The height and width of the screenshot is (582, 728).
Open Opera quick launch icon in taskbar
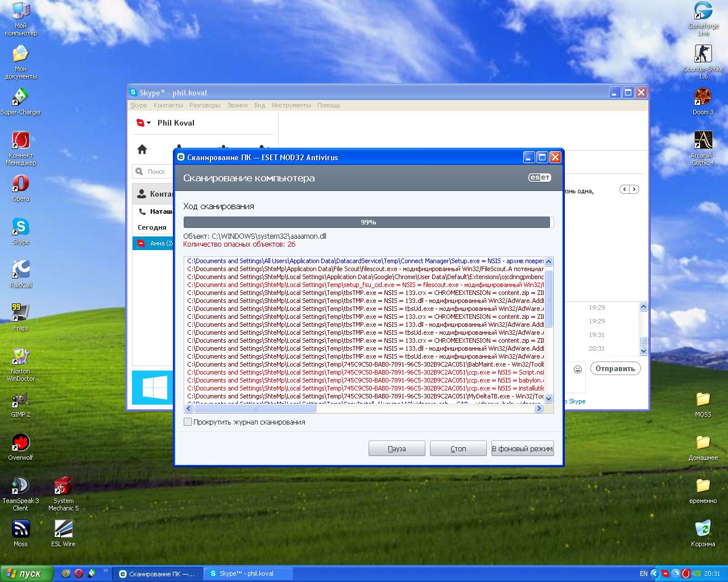pos(78,573)
